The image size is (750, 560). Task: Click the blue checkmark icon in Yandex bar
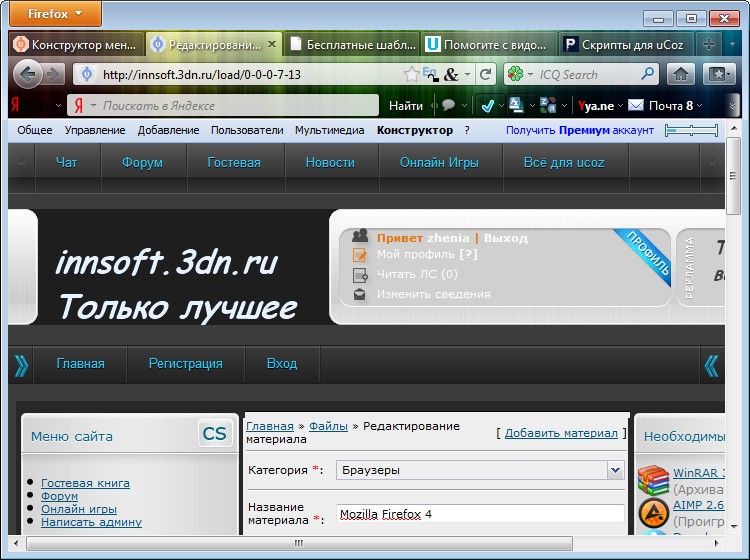[487, 105]
